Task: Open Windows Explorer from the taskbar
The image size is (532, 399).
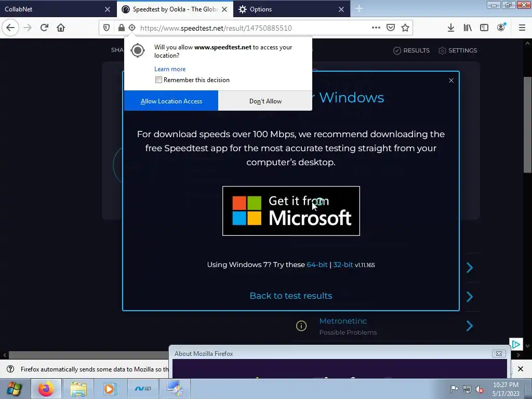Action: pyautogui.click(x=78, y=389)
